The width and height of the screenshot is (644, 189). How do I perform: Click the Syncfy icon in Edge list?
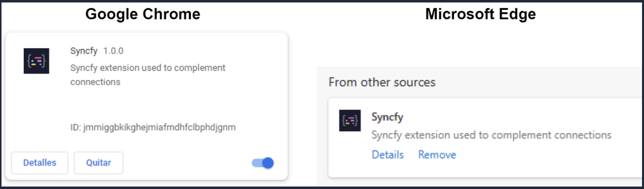(x=350, y=120)
